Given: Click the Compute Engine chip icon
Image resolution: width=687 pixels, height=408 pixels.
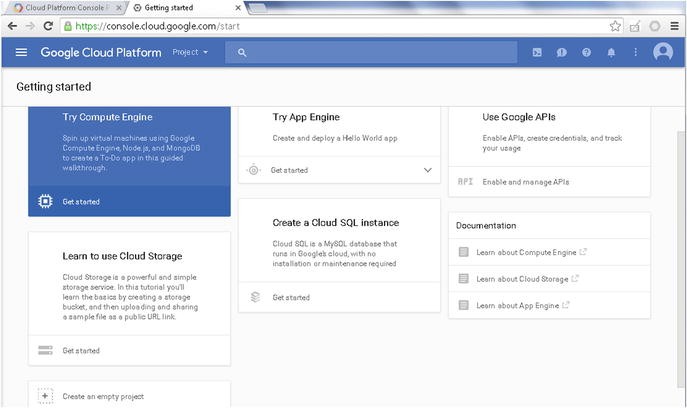Looking at the screenshot, I should click(45, 201).
